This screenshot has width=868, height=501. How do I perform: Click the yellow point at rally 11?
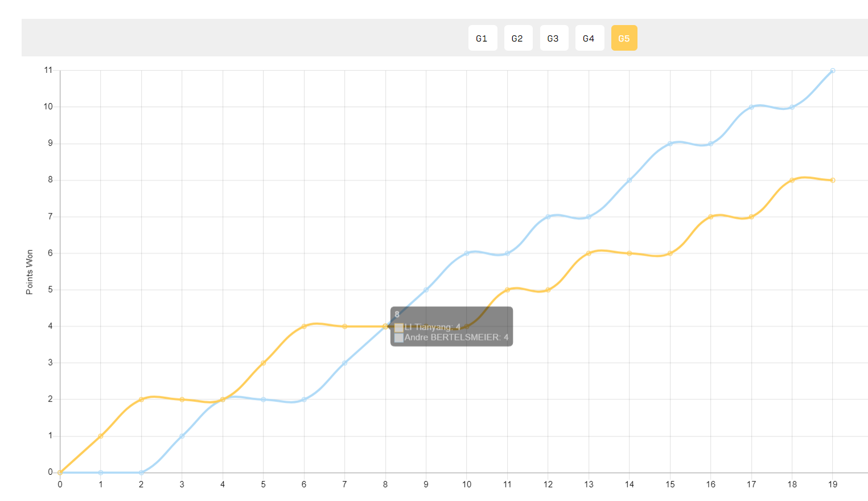click(x=507, y=290)
